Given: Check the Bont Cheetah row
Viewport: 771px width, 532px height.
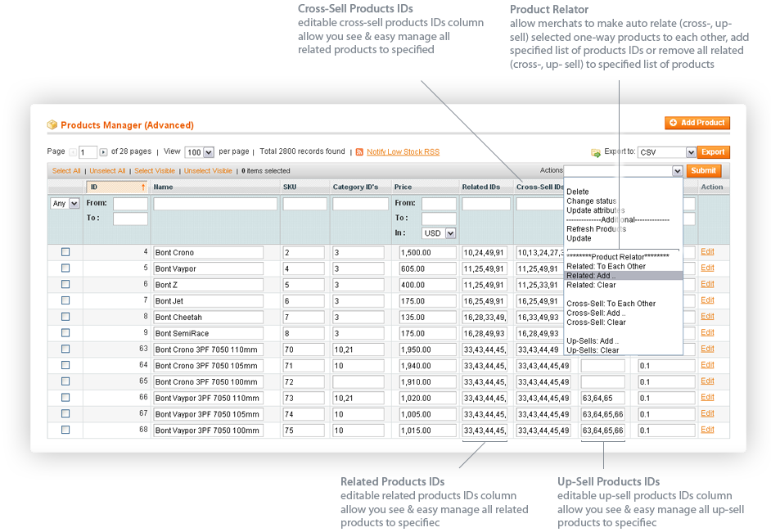Looking at the screenshot, I should click(65, 317).
